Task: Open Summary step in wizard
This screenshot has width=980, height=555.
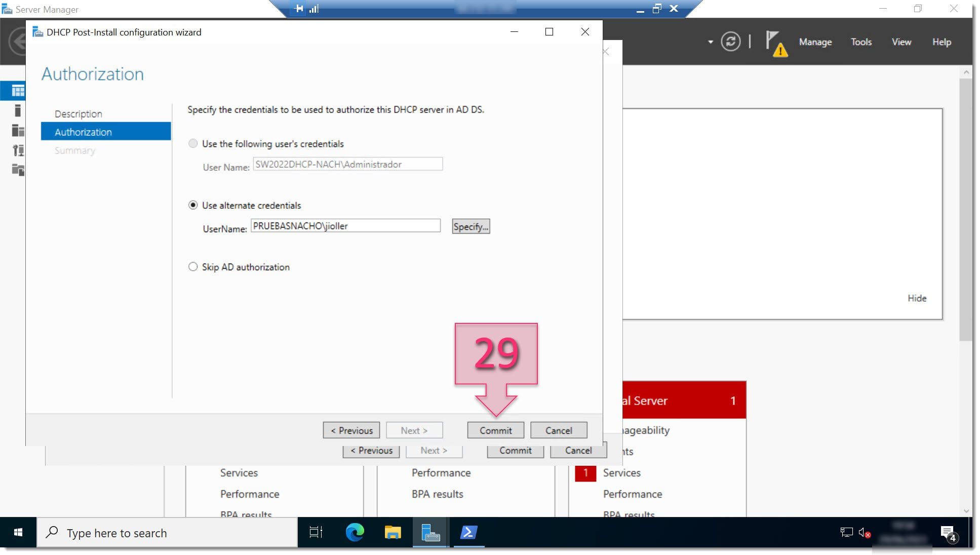Action: pyautogui.click(x=75, y=150)
